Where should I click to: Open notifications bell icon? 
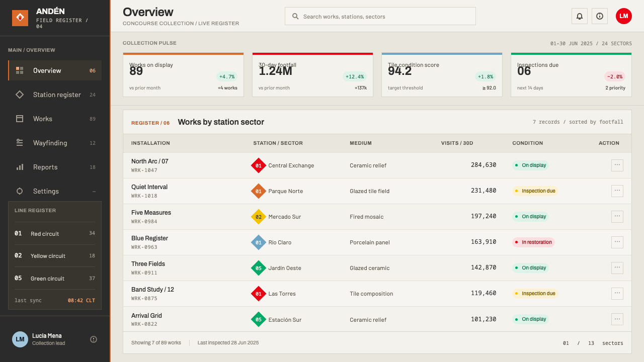pyautogui.click(x=580, y=16)
